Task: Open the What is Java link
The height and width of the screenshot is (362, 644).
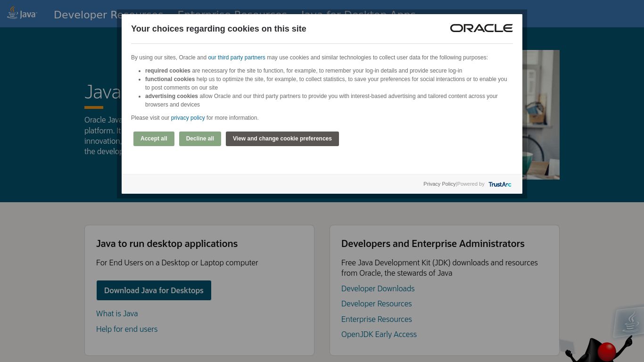Action: click(x=117, y=313)
